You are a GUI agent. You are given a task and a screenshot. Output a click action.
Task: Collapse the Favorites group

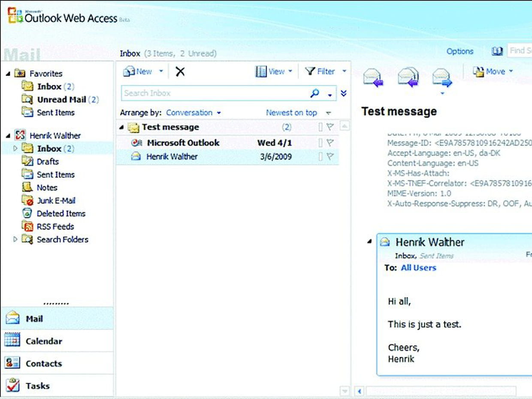pos(8,74)
